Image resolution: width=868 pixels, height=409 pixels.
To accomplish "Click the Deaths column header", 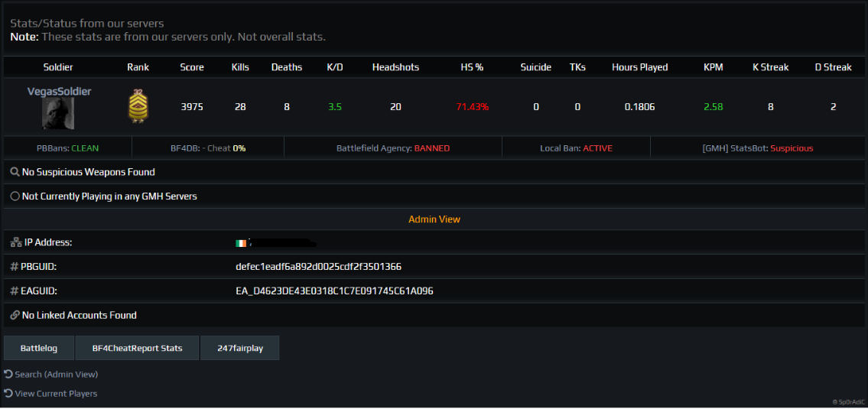I will (x=287, y=67).
